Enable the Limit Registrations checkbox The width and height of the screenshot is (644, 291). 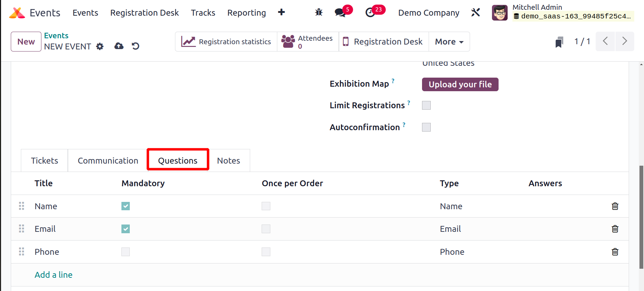point(426,105)
